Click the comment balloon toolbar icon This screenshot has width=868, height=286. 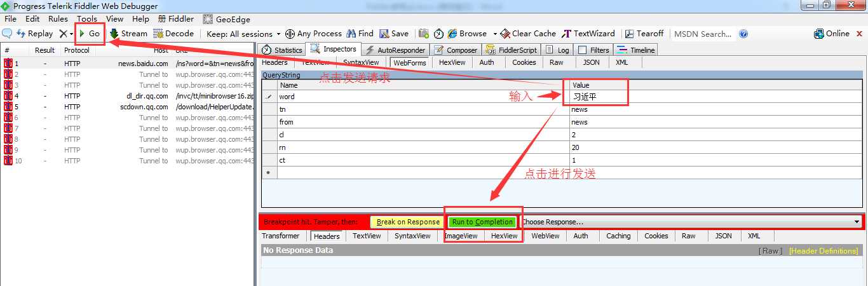(x=7, y=34)
